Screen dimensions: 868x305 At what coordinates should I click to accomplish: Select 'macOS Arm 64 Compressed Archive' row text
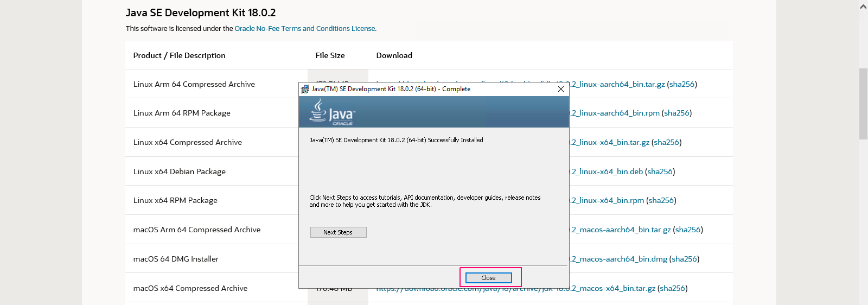197,230
